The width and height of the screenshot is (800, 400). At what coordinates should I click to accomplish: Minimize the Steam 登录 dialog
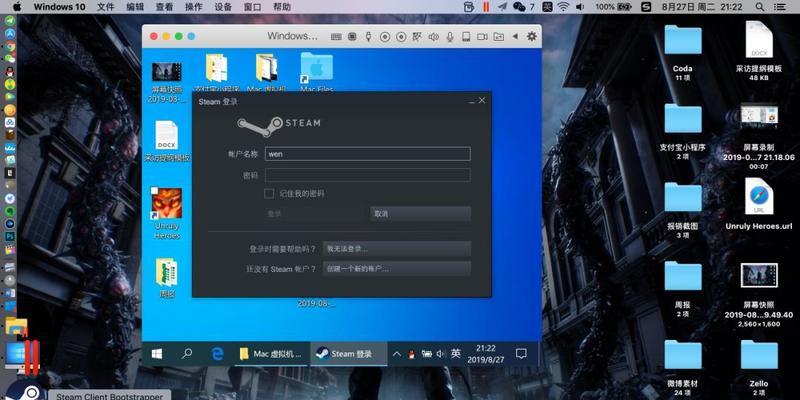point(471,102)
